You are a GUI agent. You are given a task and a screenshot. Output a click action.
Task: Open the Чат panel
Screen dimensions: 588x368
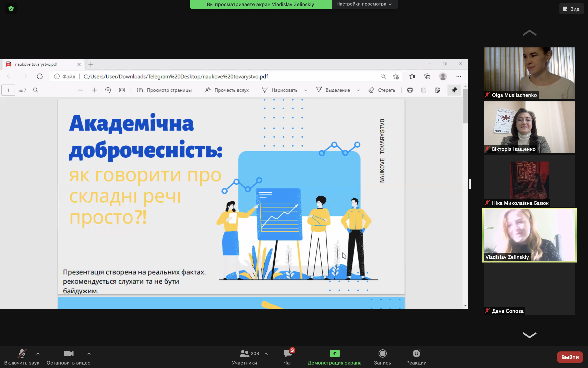288,357
